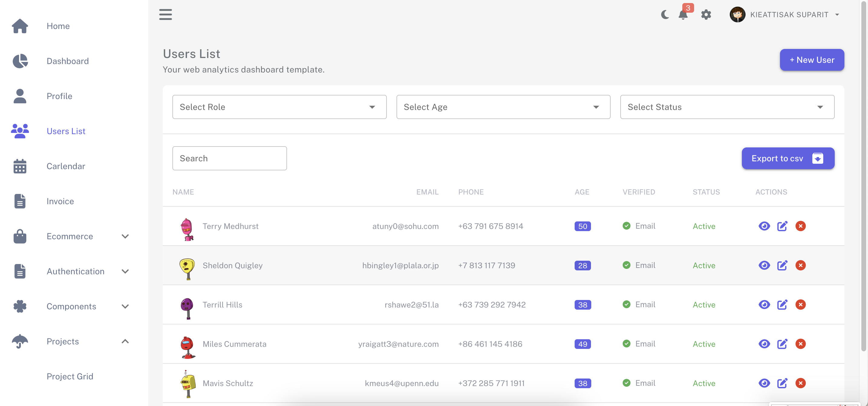
Task: Click Sheldon Quigley avatar image
Action: pyautogui.click(x=187, y=269)
